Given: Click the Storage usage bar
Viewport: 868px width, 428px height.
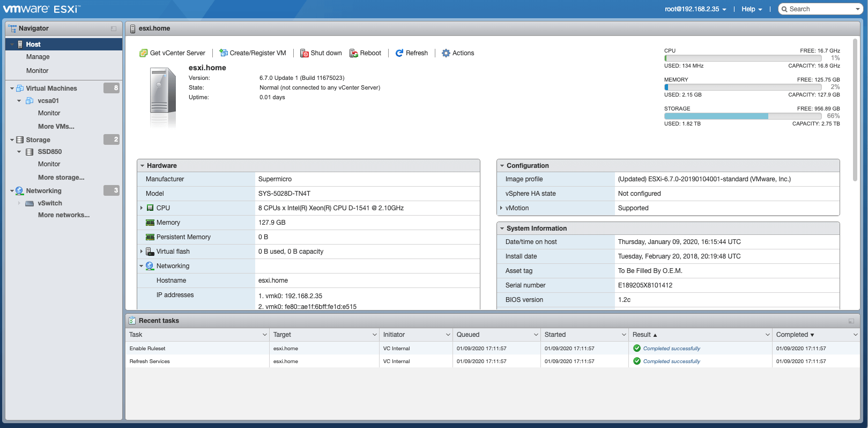Looking at the screenshot, I should click(743, 116).
